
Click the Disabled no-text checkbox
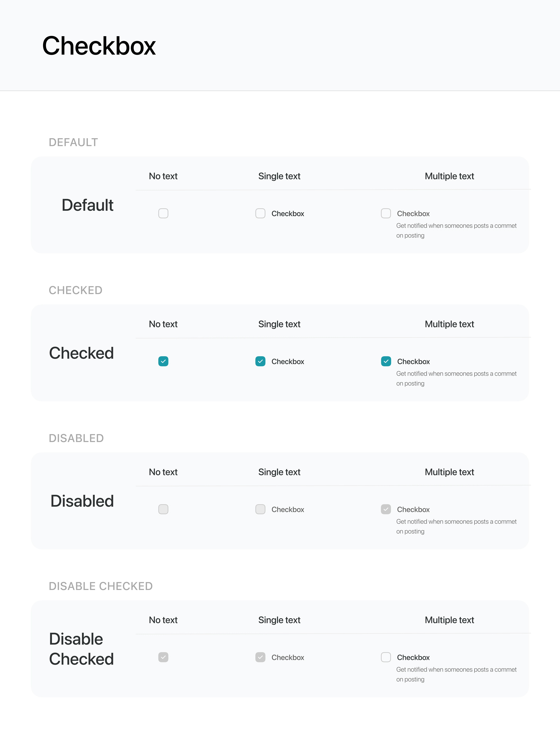click(x=163, y=509)
